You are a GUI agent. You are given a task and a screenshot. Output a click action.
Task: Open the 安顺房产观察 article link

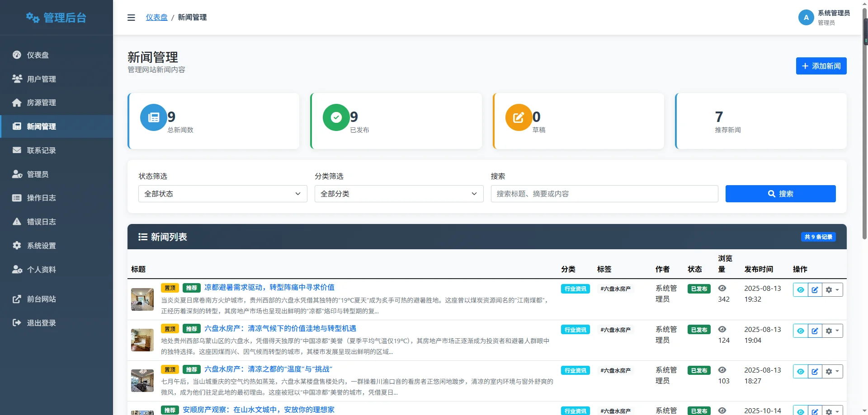pyautogui.click(x=258, y=410)
